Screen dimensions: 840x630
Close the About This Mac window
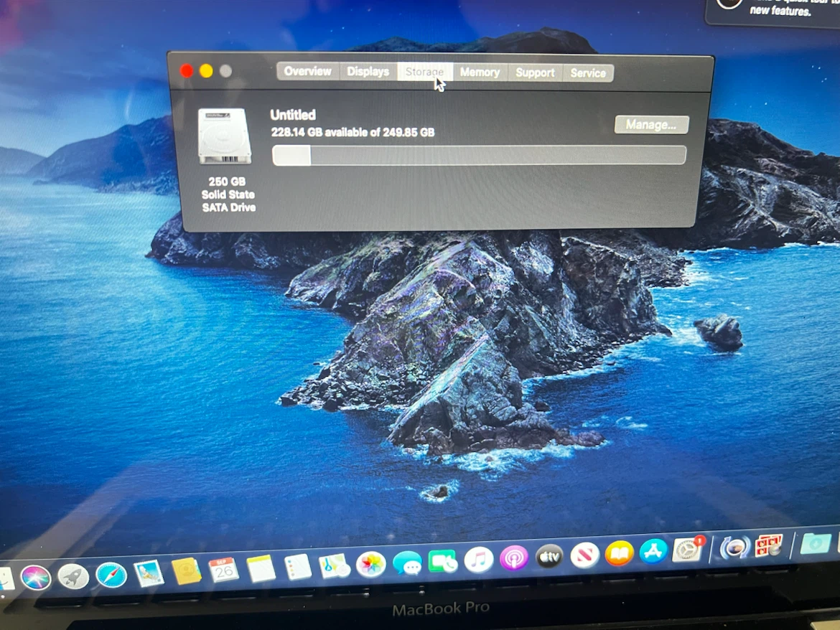coord(187,70)
